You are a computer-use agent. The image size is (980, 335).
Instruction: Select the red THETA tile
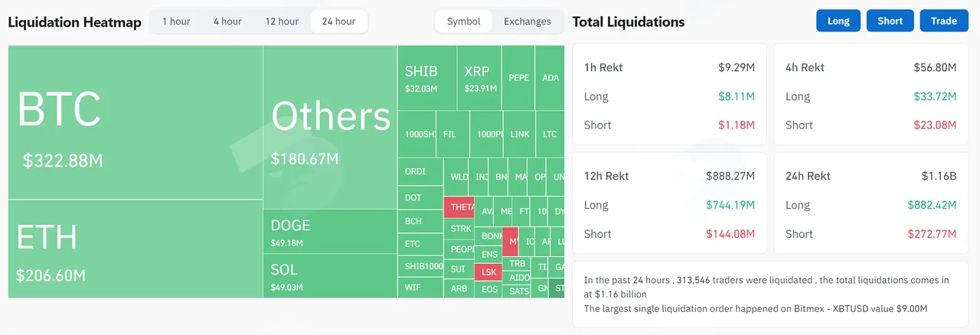(x=459, y=207)
